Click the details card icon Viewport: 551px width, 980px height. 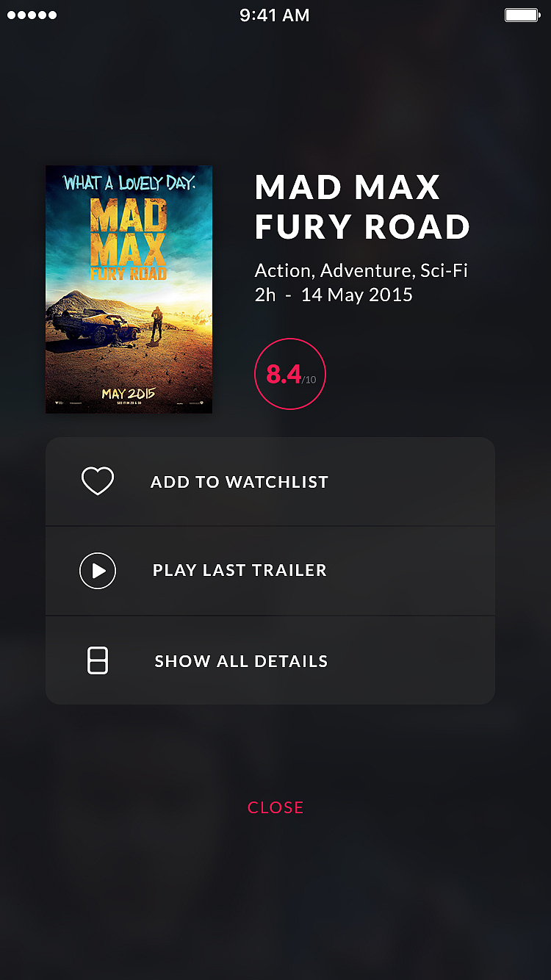(x=98, y=660)
